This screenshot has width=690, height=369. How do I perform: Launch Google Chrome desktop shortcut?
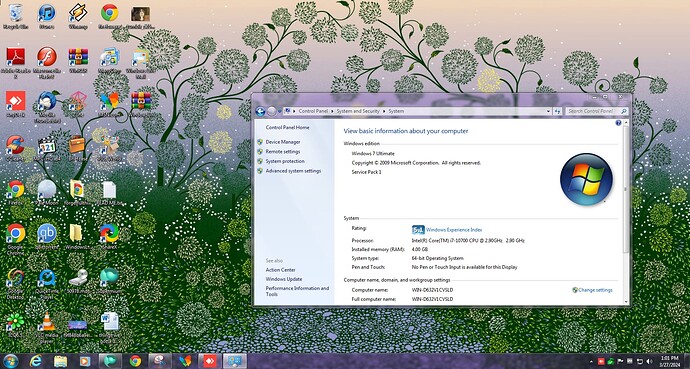tap(15, 237)
